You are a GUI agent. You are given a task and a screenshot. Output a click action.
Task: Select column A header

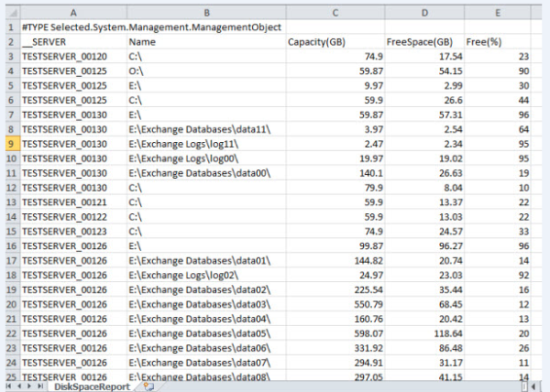pyautogui.click(x=71, y=11)
